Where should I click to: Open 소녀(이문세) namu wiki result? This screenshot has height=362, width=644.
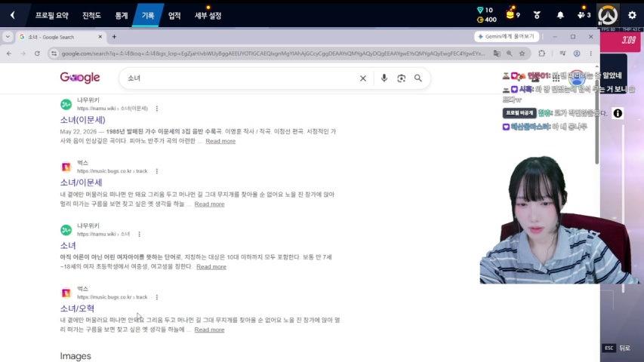tap(82, 120)
